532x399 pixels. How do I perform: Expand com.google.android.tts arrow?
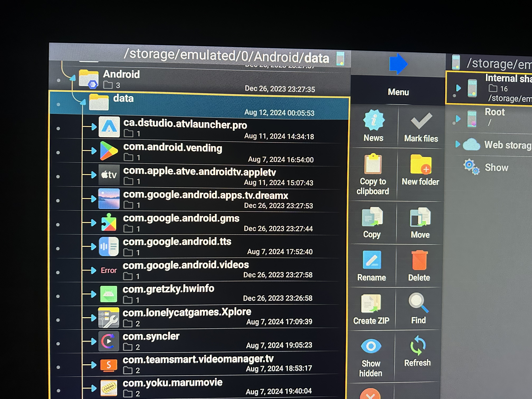tap(94, 246)
